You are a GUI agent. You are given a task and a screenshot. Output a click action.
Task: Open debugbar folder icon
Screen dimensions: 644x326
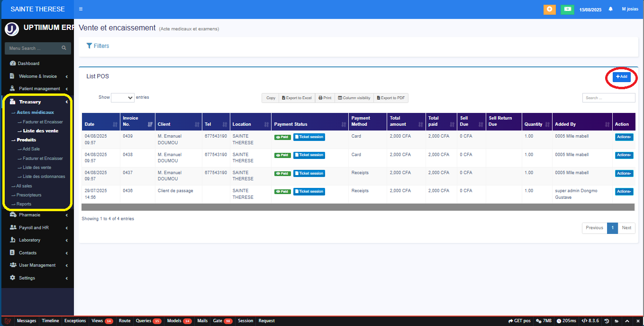pos(617,321)
